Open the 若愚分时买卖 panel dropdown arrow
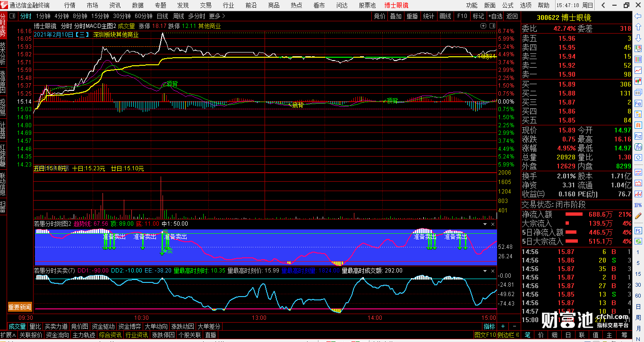This screenshot has width=644, height=342. [x=485, y=271]
